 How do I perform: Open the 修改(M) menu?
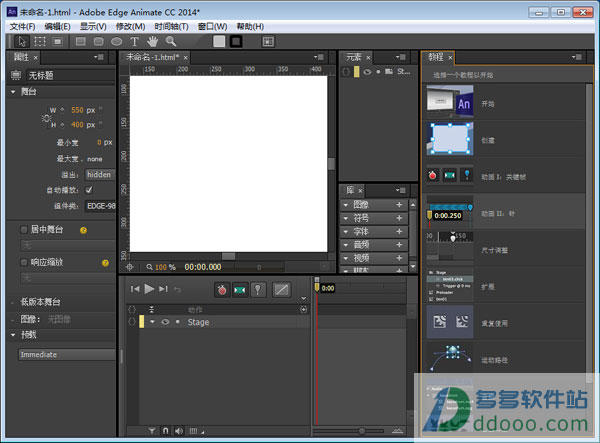point(130,27)
